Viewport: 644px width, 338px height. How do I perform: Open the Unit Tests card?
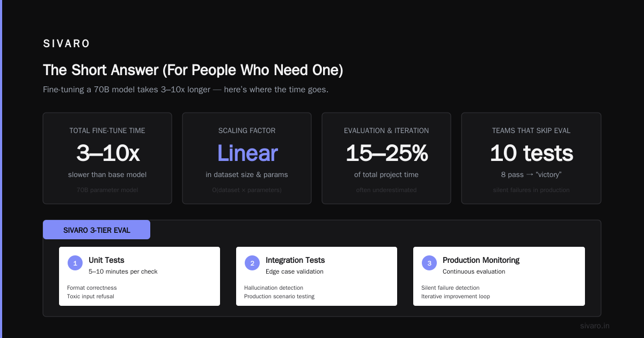(140, 276)
